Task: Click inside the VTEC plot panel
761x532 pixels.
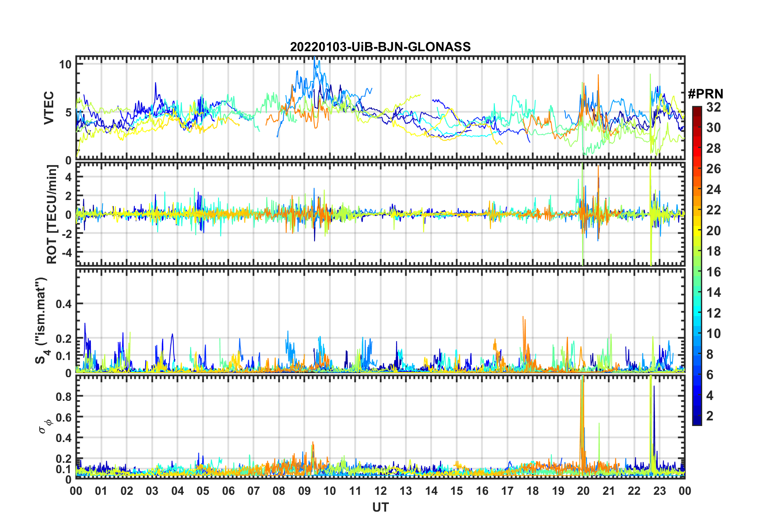Action: [380, 108]
